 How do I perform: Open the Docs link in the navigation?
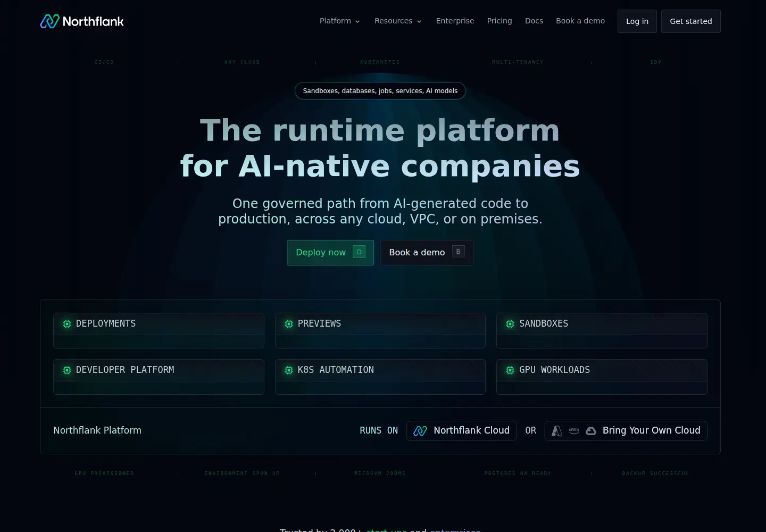534,21
